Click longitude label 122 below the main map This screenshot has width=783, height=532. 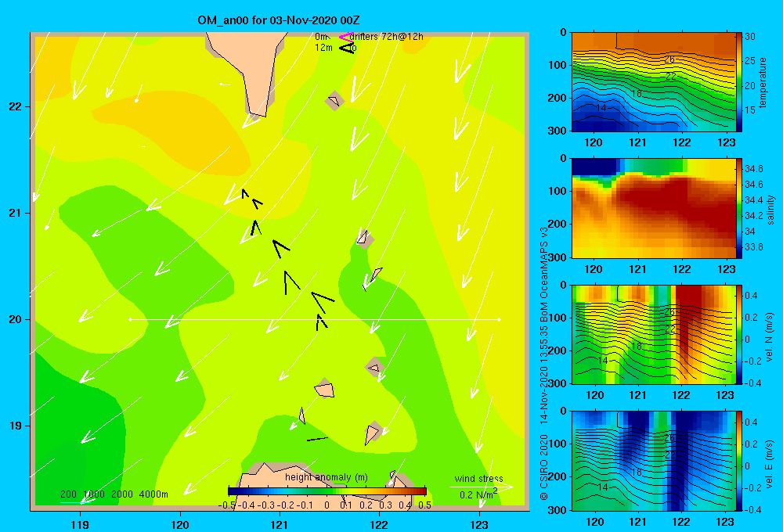pos(380,524)
